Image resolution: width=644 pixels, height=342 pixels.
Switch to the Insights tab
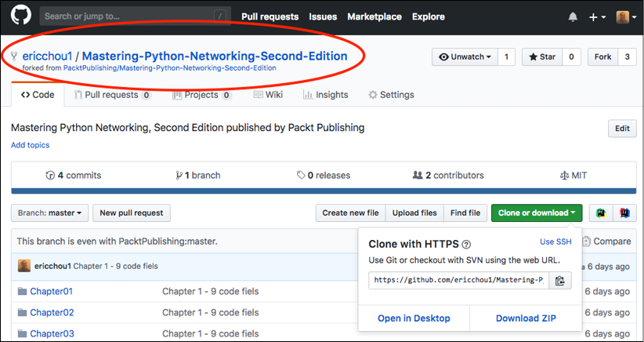point(326,95)
